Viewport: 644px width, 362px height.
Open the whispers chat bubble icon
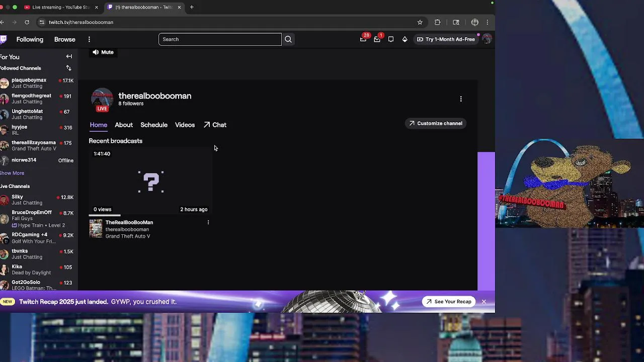click(391, 39)
